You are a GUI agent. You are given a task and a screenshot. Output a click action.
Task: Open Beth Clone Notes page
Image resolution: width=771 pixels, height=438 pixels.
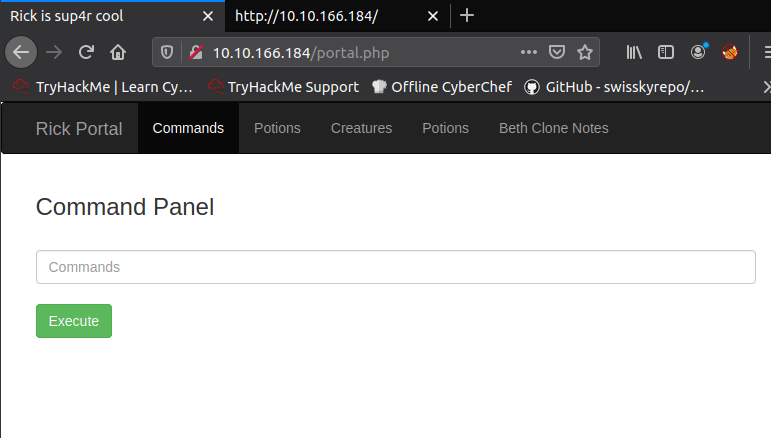pyautogui.click(x=553, y=128)
